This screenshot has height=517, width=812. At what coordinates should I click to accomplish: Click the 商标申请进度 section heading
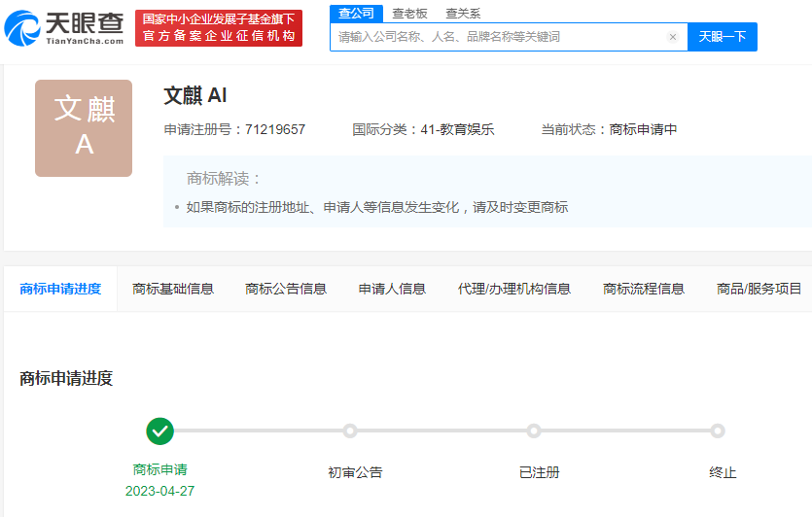click(x=66, y=378)
